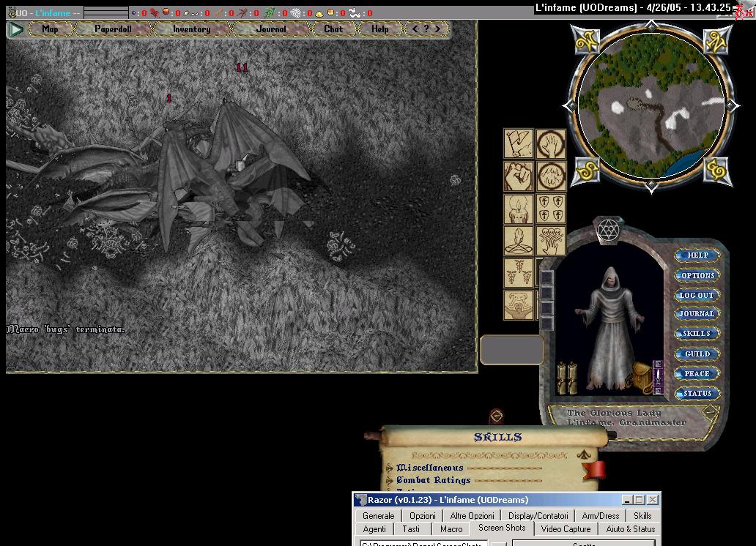Cast the flame on pentagram spell icon
This screenshot has height=546, width=756.
pyautogui.click(x=519, y=241)
